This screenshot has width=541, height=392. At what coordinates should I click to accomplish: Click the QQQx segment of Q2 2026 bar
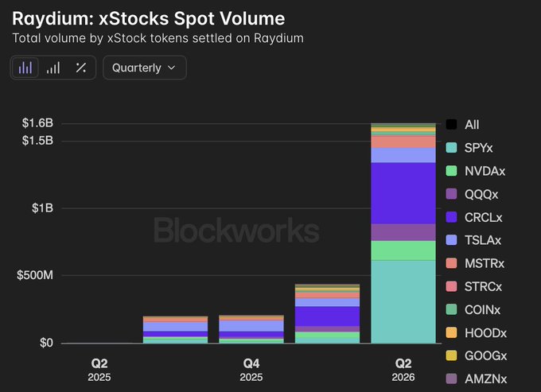coord(403,232)
